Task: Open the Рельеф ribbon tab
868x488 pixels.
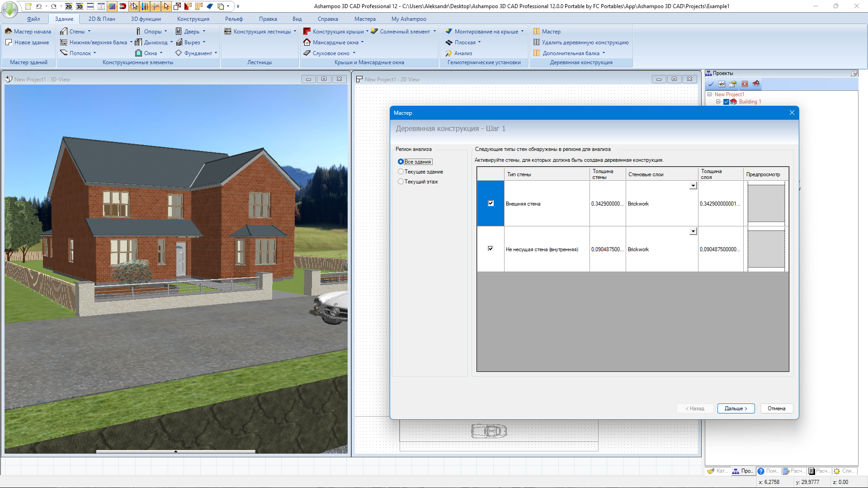Action: [234, 19]
